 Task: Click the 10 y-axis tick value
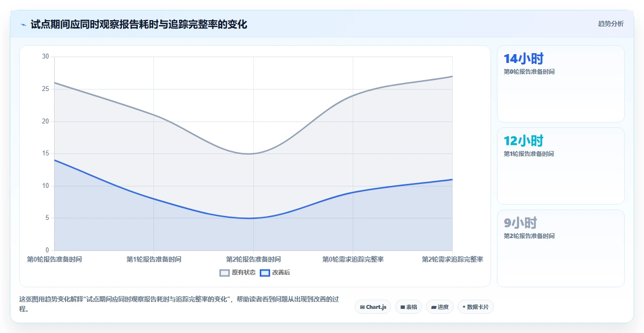[x=45, y=186]
